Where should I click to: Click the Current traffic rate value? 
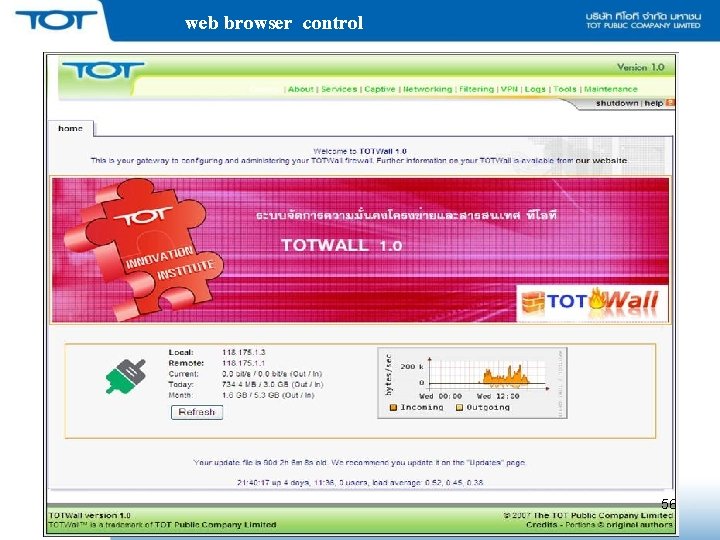point(272,374)
